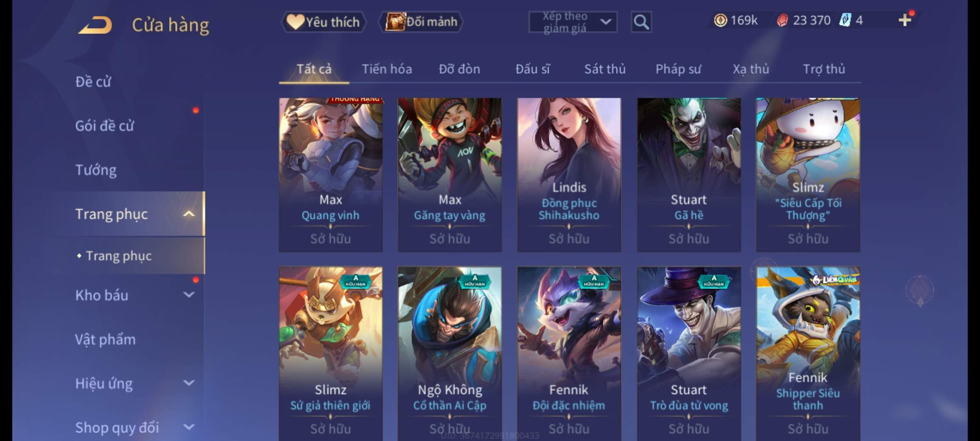
Task: Open the Tướng sidebar menu
Action: 96,169
